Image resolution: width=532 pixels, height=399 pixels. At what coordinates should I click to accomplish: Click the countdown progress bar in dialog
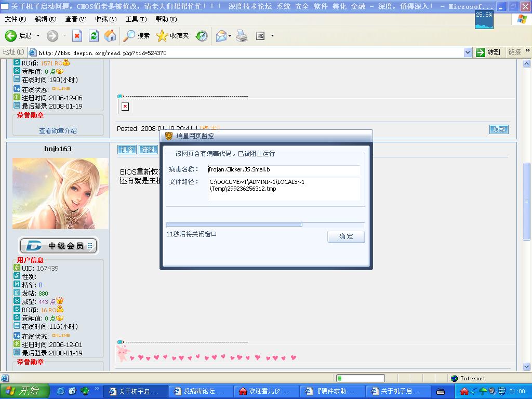[265, 224]
